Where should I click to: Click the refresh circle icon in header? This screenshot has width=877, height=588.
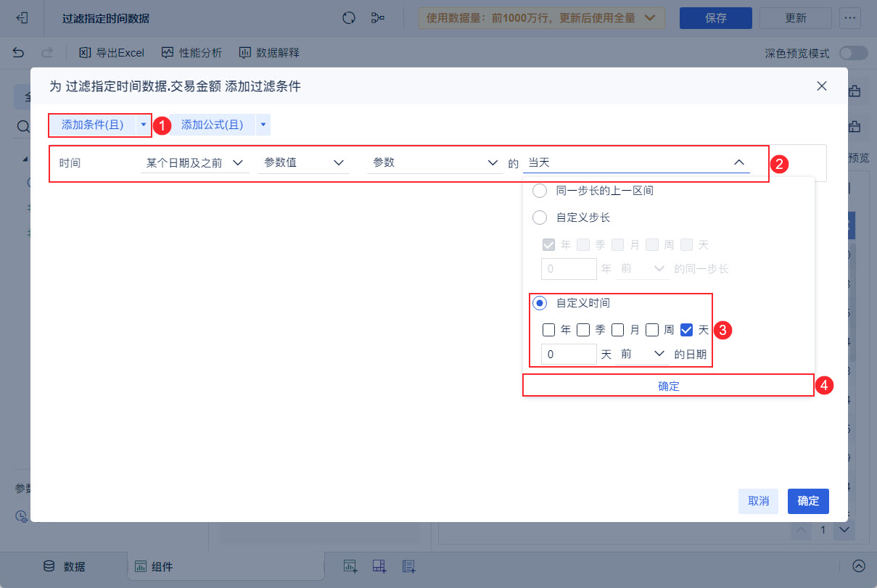tap(349, 18)
